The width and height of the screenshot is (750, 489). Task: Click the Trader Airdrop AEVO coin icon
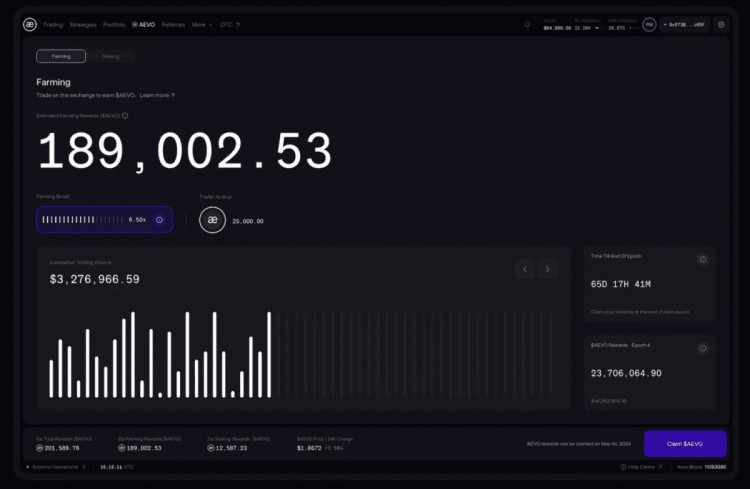(212, 220)
